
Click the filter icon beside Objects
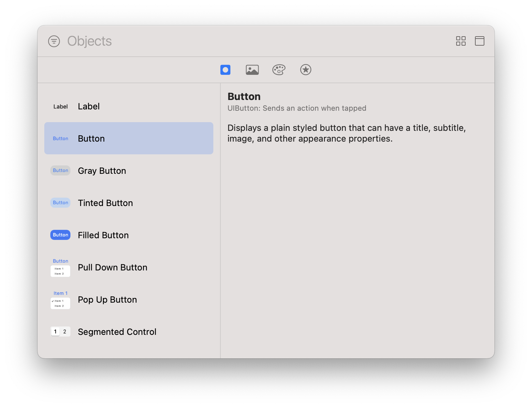(54, 41)
